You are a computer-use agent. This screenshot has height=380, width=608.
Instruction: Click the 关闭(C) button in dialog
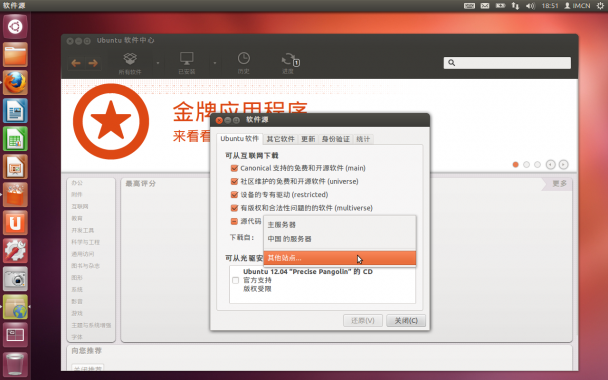pyautogui.click(x=406, y=321)
